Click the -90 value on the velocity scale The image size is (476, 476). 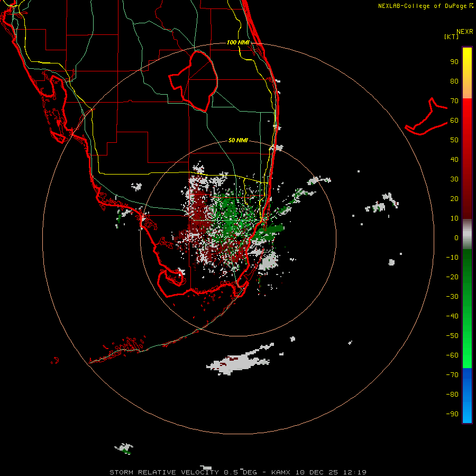pyautogui.click(x=452, y=414)
